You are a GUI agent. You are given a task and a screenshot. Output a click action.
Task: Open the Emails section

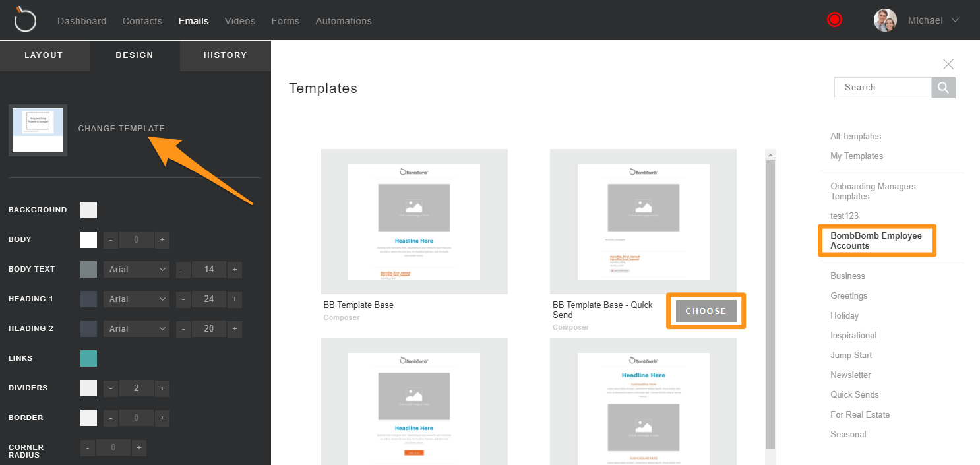click(x=194, y=21)
